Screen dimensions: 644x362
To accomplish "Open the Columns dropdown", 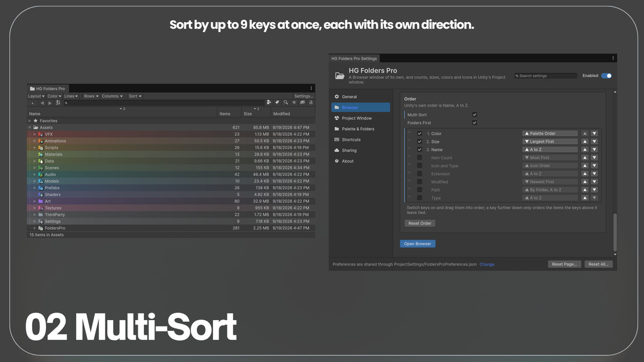I will pos(112,96).
